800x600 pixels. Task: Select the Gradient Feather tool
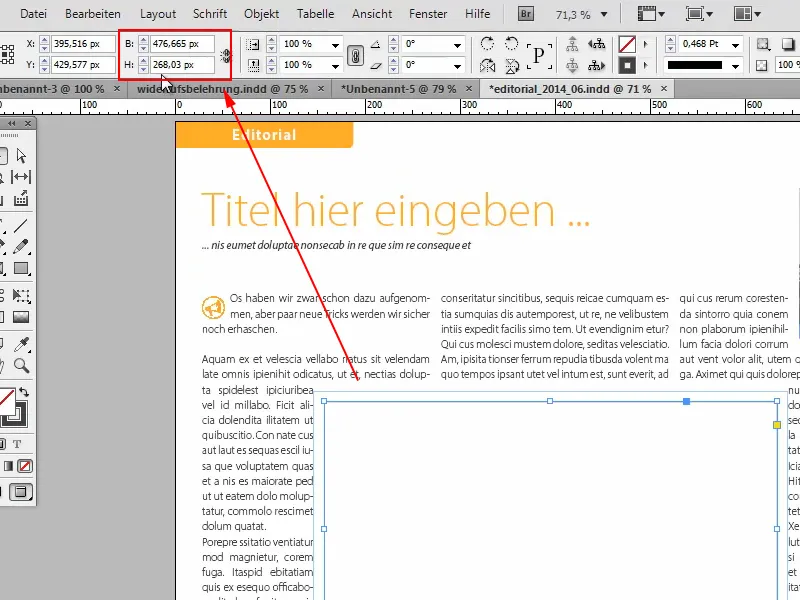click(21, 317)
